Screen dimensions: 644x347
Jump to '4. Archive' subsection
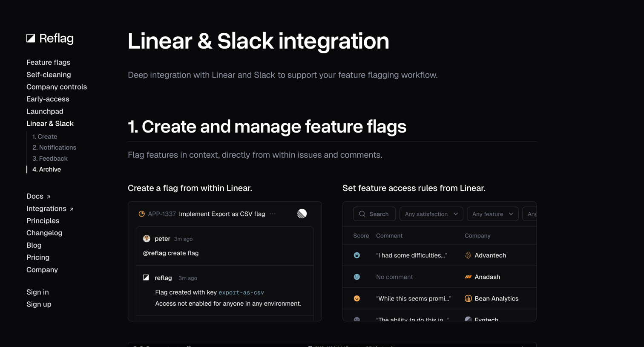point(46,169)
